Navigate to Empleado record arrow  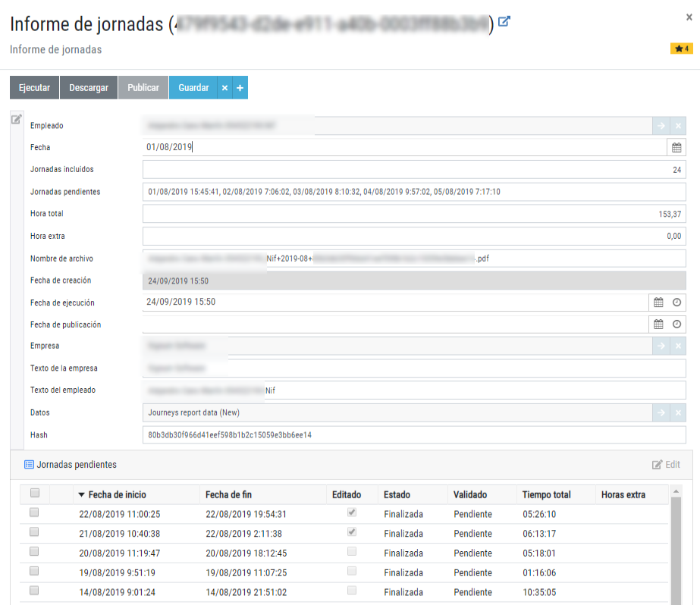661,126
